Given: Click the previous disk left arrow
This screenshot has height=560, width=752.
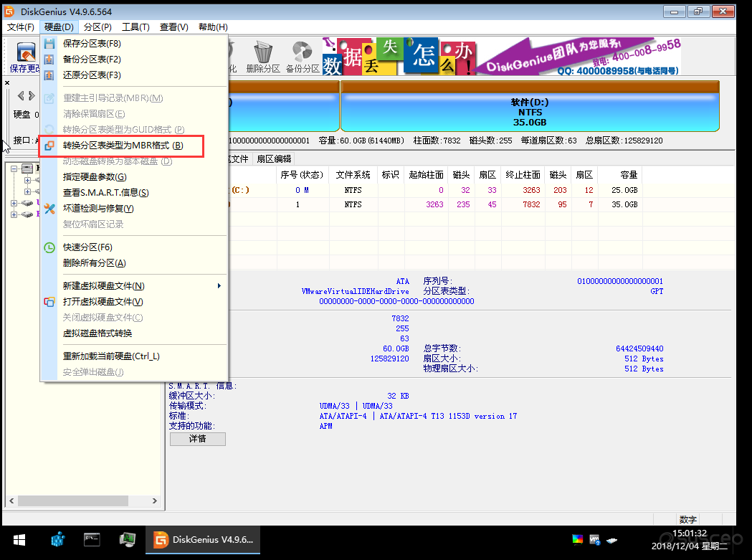Looking at the screenshot, I should tap(21, 95).
